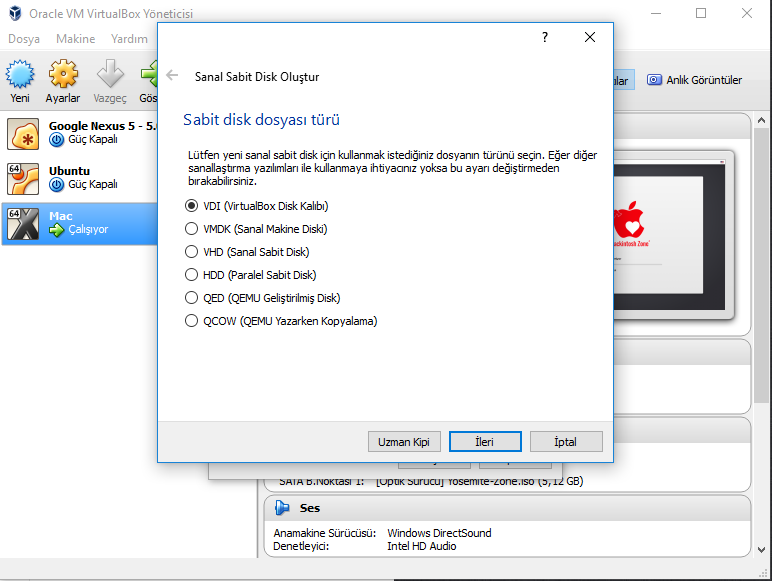Select the Google Nexus 5 machine icon
The height and width of the screenshot is (581, 772).
click(23, 134)
